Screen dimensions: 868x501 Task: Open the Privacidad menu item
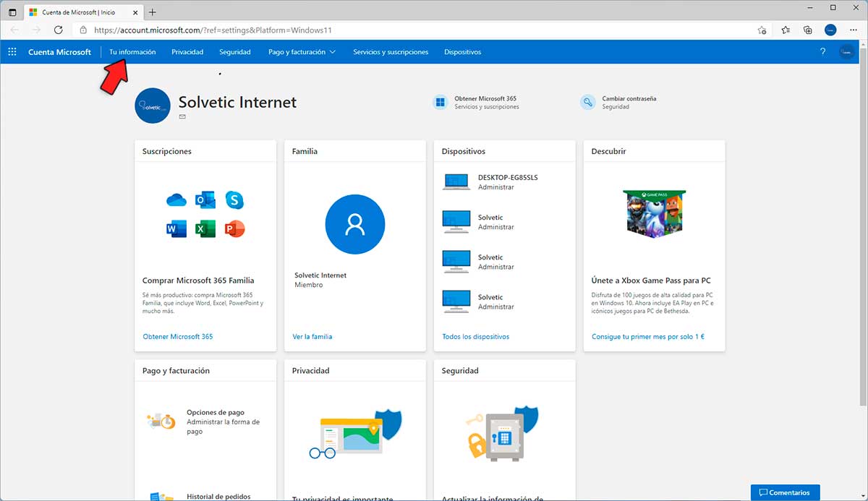click(187, 52)
